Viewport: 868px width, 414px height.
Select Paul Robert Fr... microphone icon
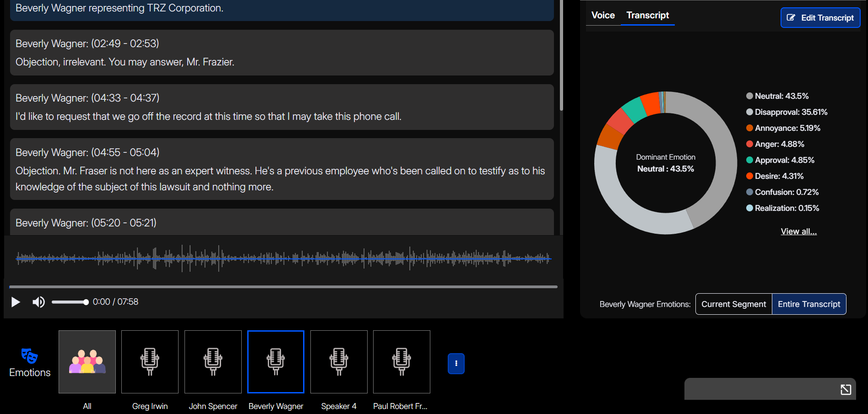tap(401, 361)
